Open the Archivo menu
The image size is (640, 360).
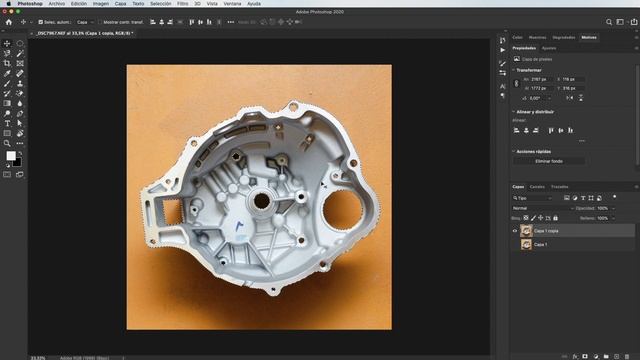pyautogui.click(x=57, y=4)
